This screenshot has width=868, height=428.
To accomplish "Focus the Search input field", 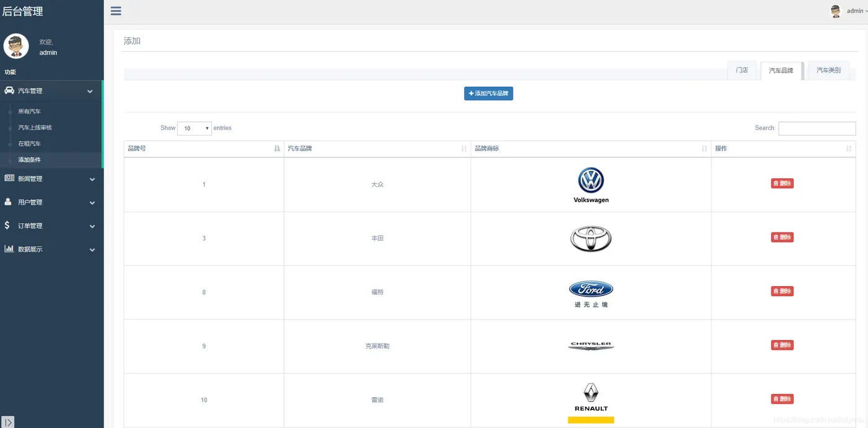I will [x=817, y=128].
